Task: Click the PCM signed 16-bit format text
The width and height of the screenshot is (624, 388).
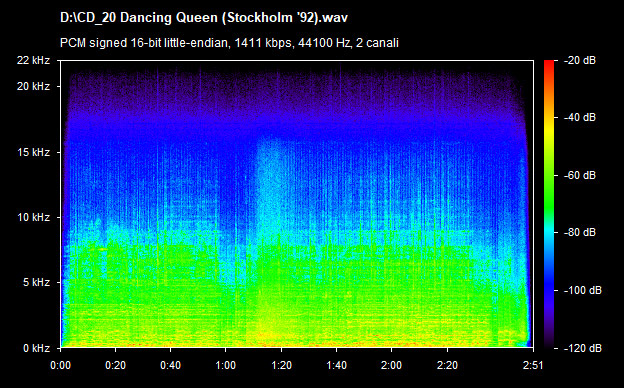Action: pos(229,43)
